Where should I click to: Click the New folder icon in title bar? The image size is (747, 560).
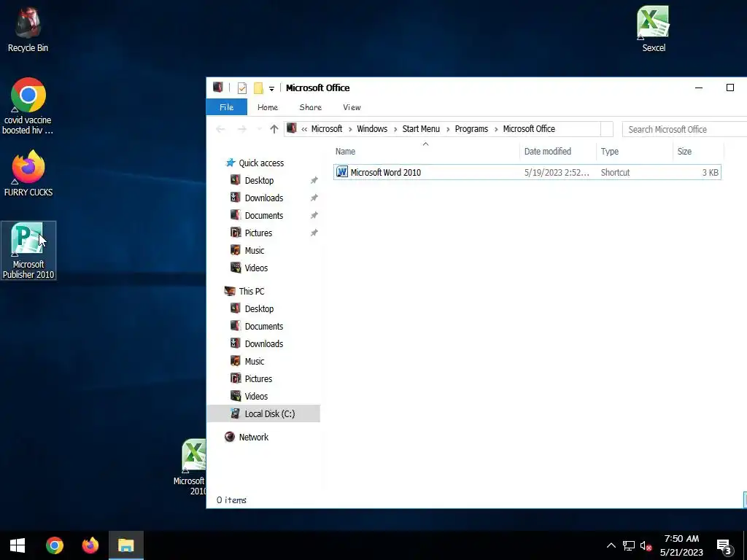pos(258,88)
